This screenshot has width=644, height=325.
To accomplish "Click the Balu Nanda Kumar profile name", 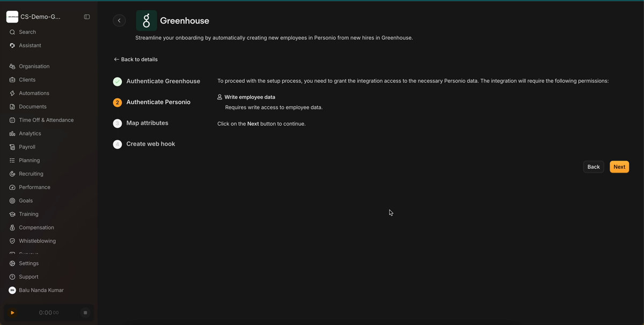I will (x=41, y=291).
